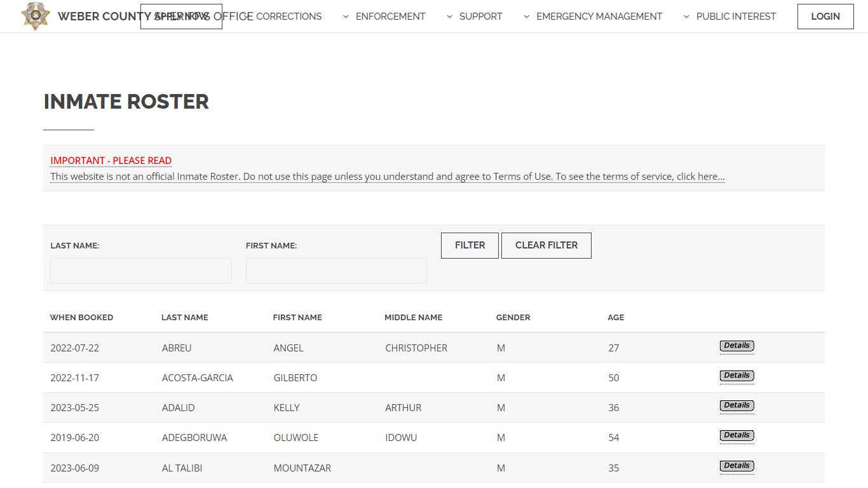Open Details for inmate ADALID
The image size is (868, 488).
(737, 405)
